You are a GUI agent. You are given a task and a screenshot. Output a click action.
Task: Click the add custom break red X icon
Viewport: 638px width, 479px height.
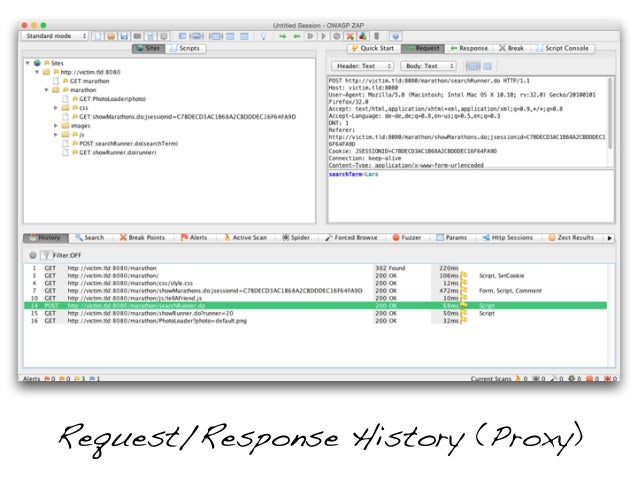(x=350, y=36)
